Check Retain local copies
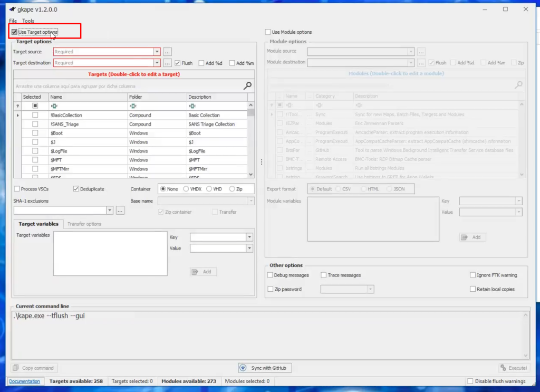The height and width of the screenshot is (392, 540). click(x=473, y=289)
